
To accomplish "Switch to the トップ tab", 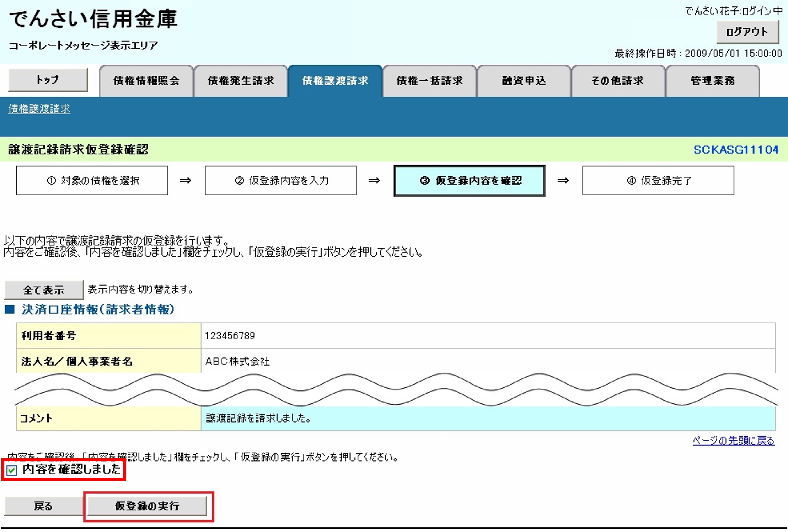I will (47, 80).
